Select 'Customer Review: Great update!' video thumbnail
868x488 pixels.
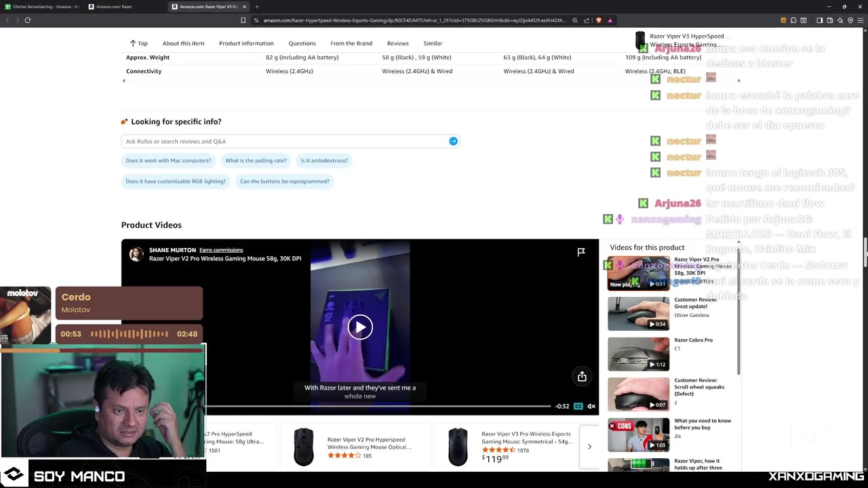tap(638, 313)
